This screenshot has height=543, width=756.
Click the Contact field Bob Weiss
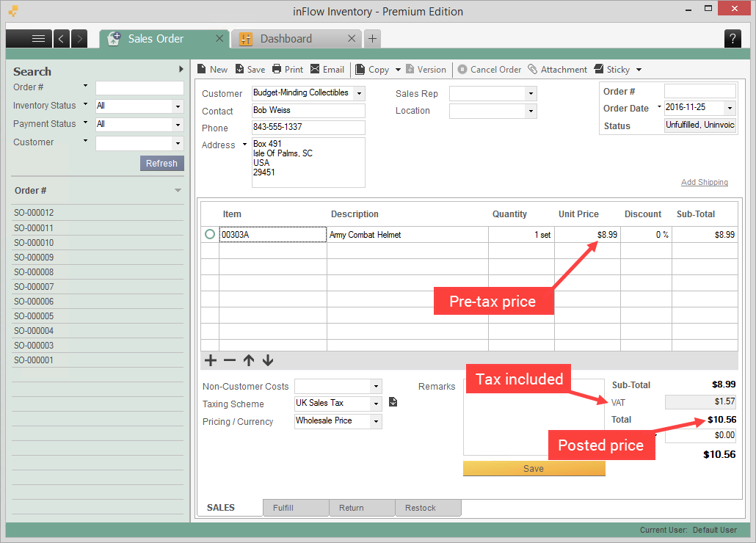[x=308, y=110]
